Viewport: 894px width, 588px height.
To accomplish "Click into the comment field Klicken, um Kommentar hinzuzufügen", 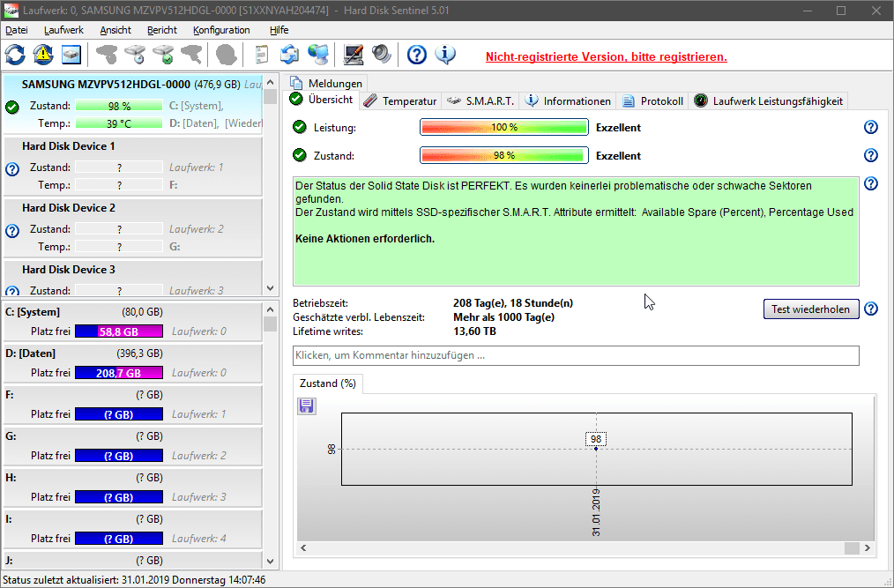I will (576, 355).
